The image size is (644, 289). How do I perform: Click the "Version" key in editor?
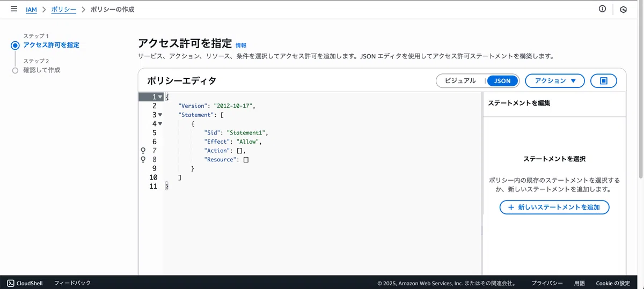193,106
